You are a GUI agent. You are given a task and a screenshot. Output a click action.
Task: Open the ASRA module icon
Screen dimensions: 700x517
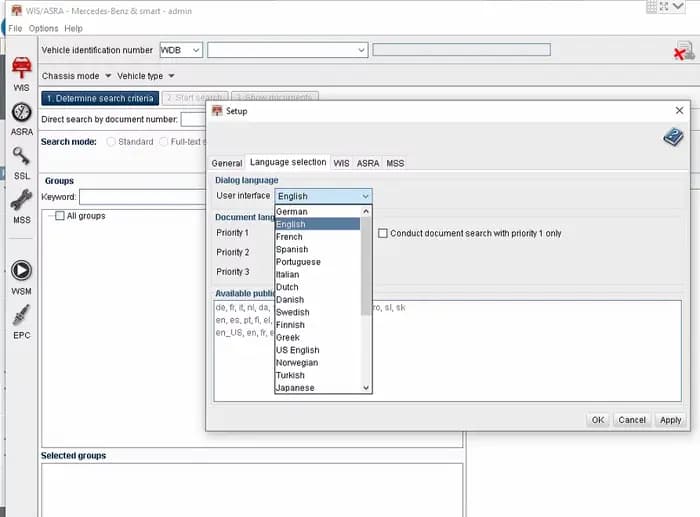pyautogui.click(x=21, y=112)
